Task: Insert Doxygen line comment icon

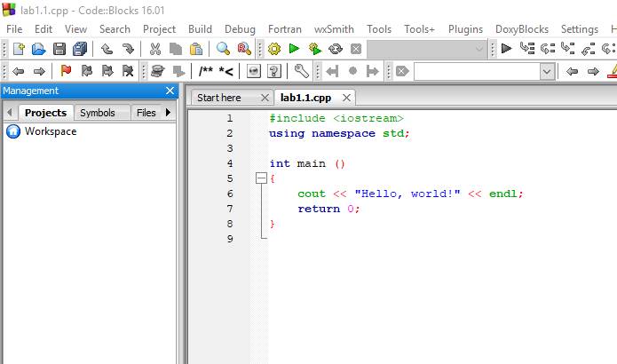Action: point(225,71)
